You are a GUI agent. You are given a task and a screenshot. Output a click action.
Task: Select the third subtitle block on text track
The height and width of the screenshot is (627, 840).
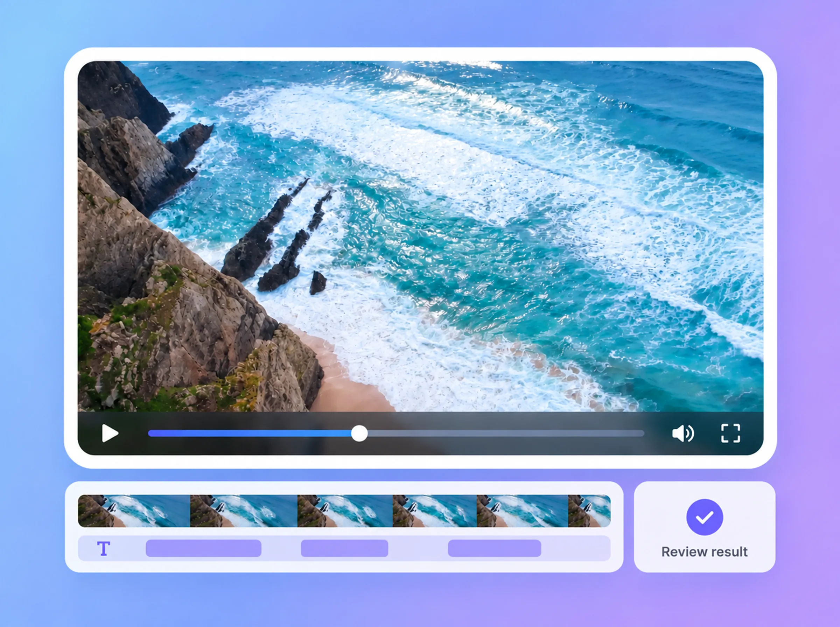point(495,548)
